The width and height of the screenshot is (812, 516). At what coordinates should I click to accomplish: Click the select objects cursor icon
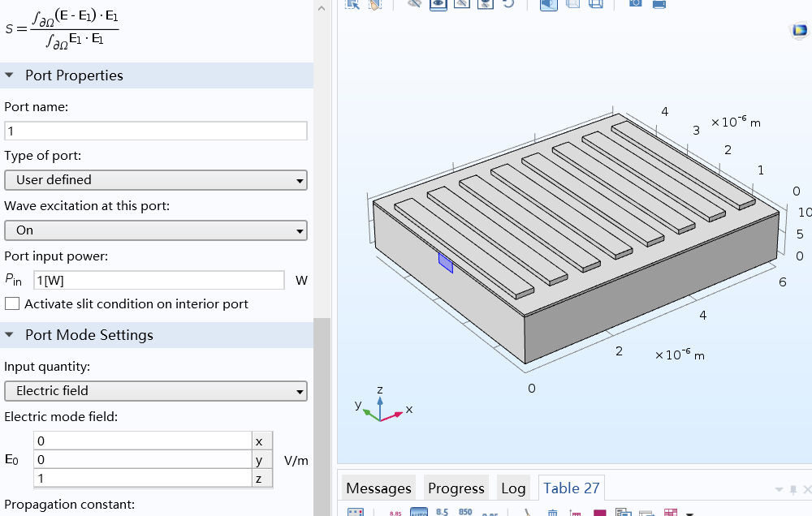tap(352, 3)
